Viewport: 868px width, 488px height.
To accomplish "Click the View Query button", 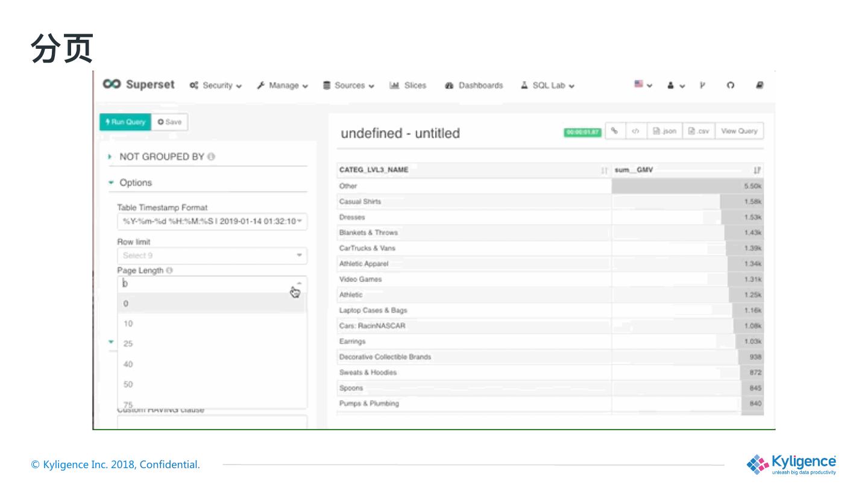I will pos(738,131).
